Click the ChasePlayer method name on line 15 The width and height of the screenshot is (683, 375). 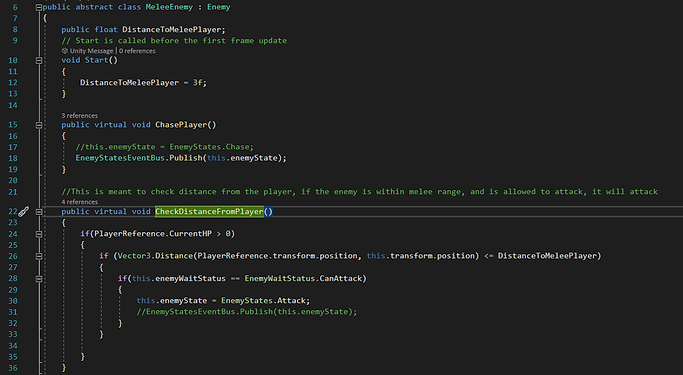click(x=181, y=125)
